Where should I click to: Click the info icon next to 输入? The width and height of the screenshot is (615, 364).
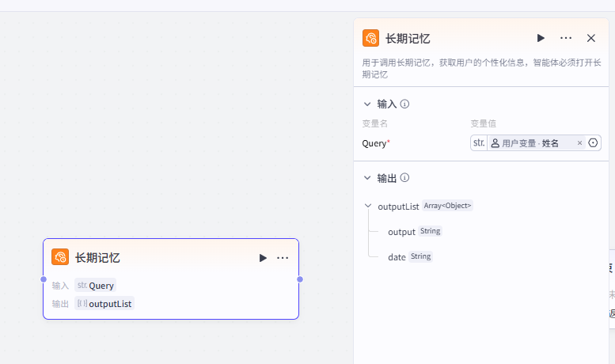(404, 104)
